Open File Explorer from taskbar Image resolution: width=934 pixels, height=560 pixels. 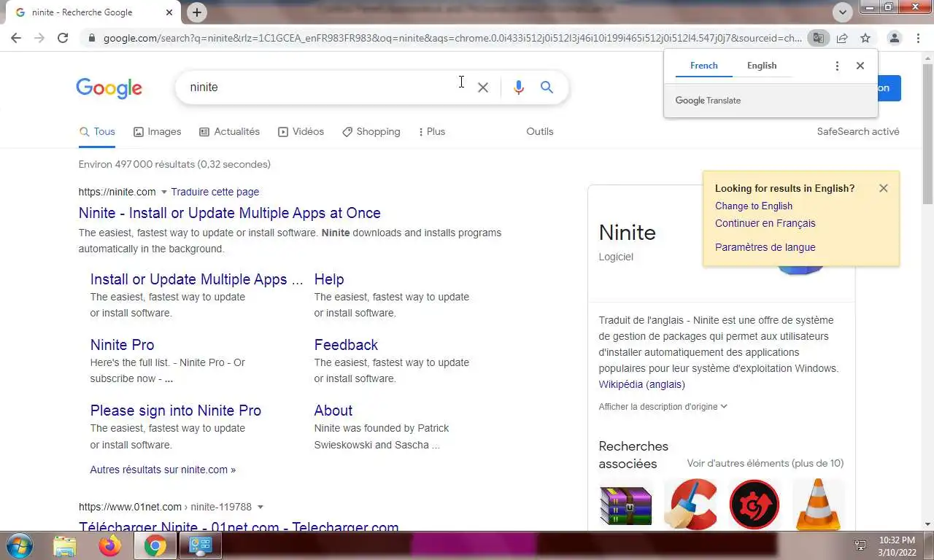tap(65, 545)
